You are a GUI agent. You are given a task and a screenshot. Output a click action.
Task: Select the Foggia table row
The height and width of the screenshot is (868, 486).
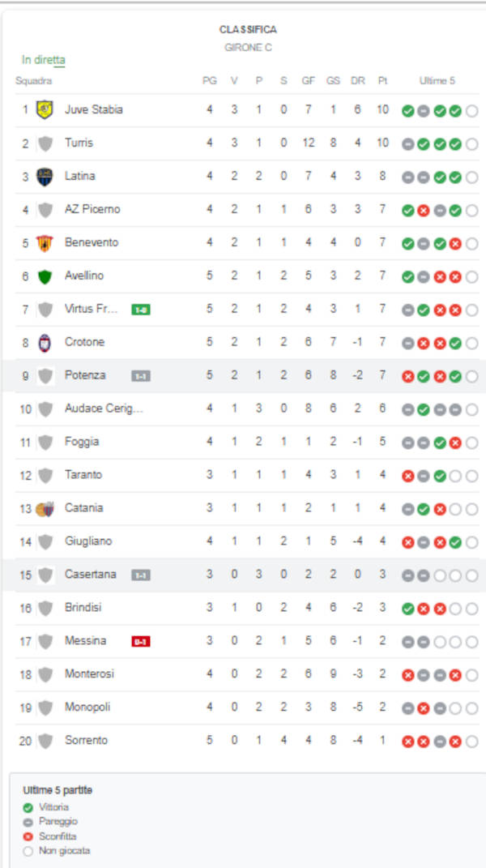[x=243, y=442]
